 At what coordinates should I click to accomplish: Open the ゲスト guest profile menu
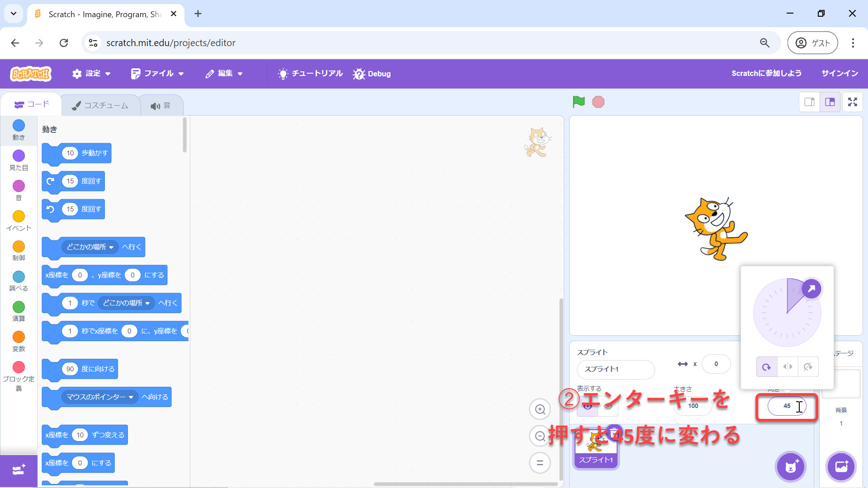813,43
